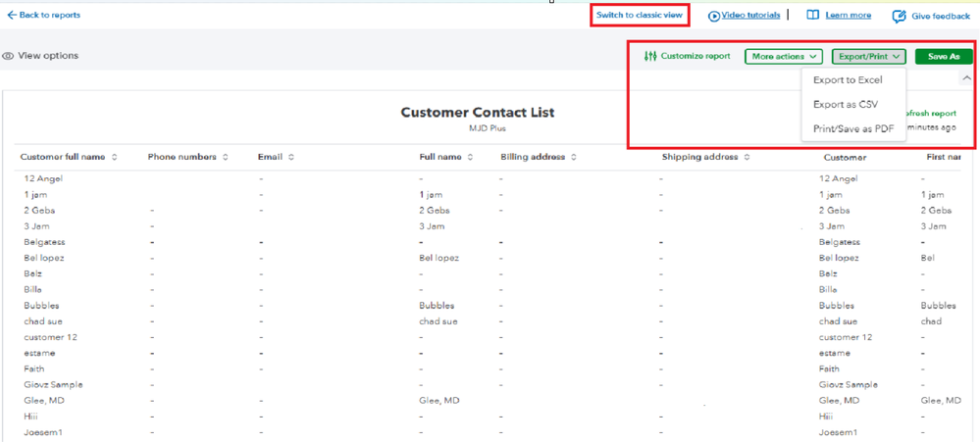Click the Back to reports arrow icon

[x=12, y=16]
